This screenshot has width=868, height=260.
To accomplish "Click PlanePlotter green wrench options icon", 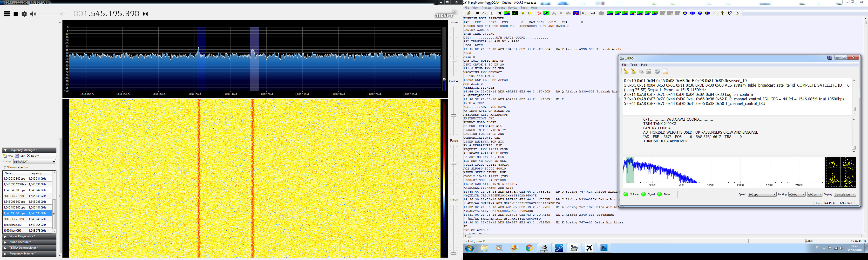I will click(x=546, y=13).
